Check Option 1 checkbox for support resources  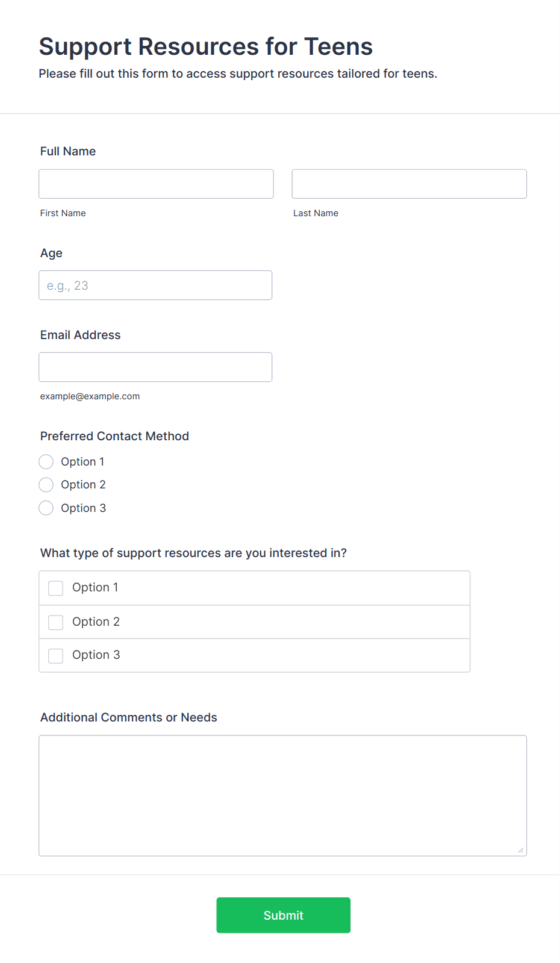coord(56,588)
